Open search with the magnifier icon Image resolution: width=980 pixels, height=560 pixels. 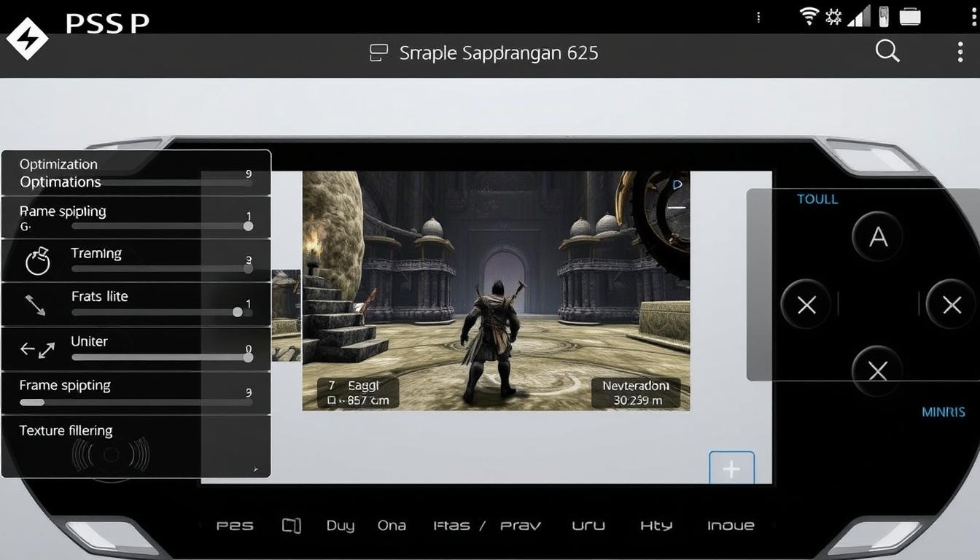[x=887, y=51]
